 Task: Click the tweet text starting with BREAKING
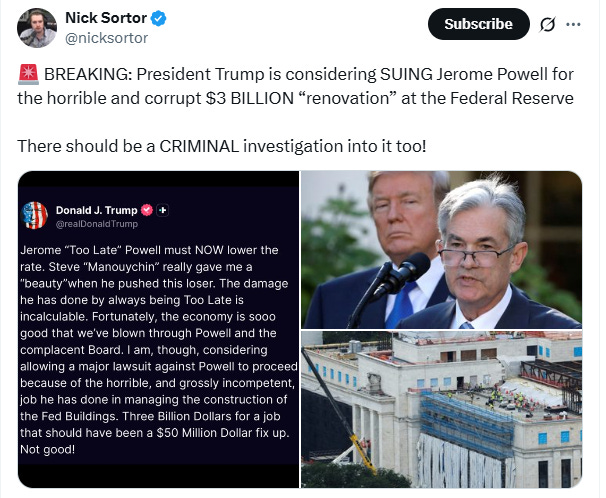click(x=296, y=86)
